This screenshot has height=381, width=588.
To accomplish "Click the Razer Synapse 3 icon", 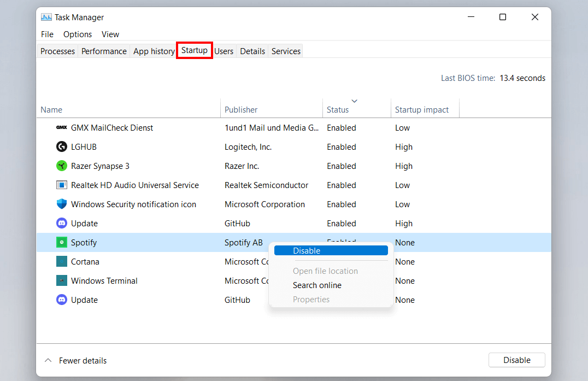I will click(61, 166).
